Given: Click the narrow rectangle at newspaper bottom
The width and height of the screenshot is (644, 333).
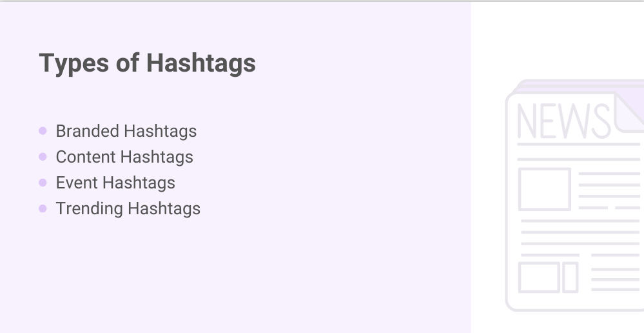Looking at the screenshot, I should [570, 277].
